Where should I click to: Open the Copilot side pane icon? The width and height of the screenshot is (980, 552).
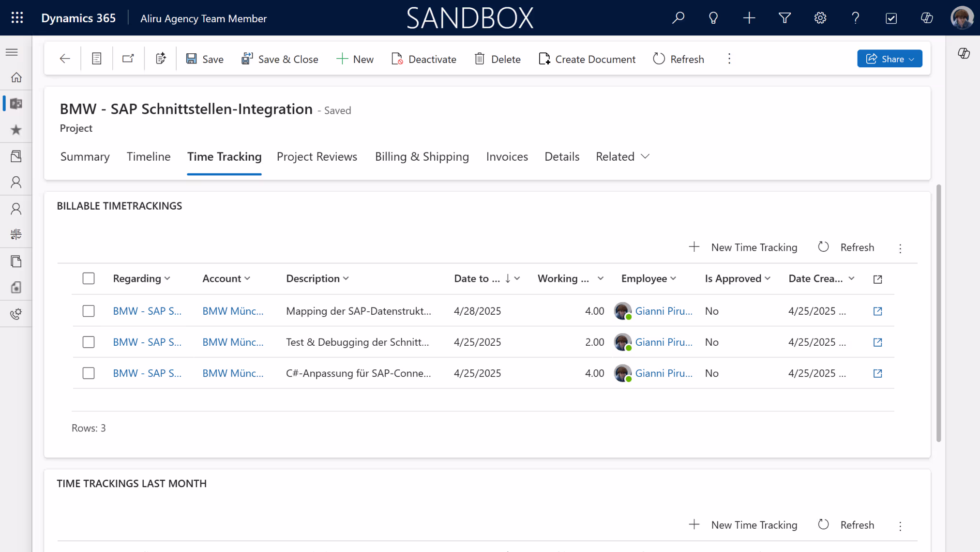(x=964, y=53)
